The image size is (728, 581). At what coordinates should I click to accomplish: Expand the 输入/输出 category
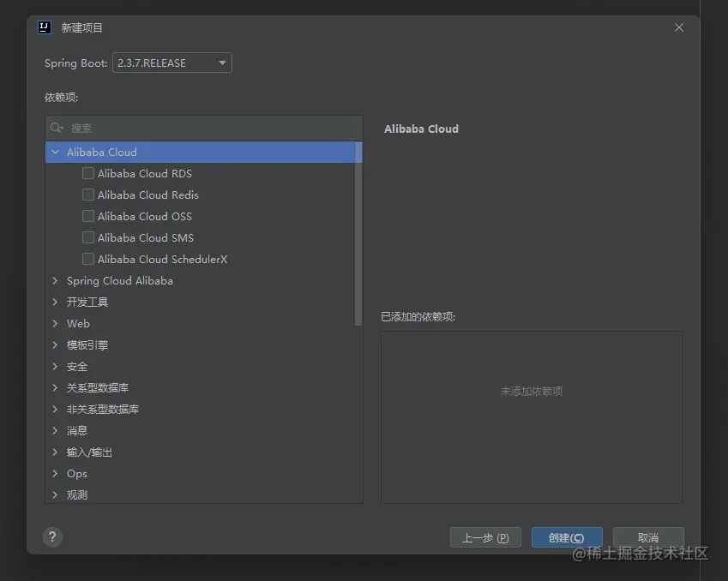coord(55,452)
